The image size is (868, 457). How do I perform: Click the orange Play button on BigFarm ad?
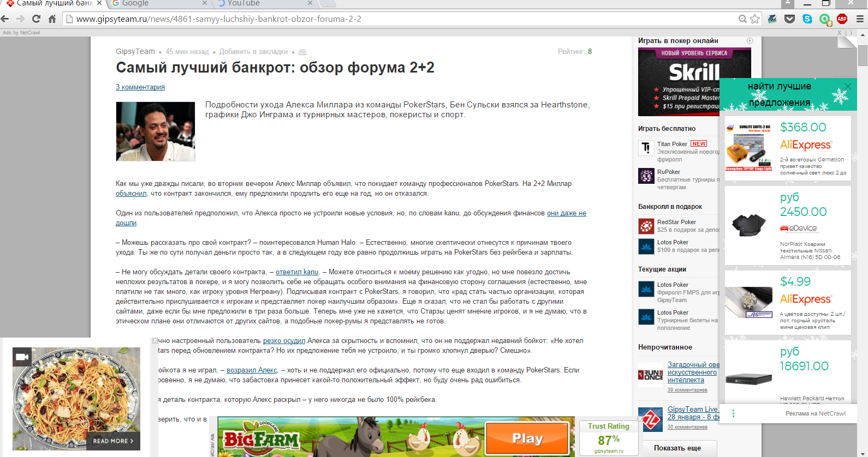[x=527, y=438]
